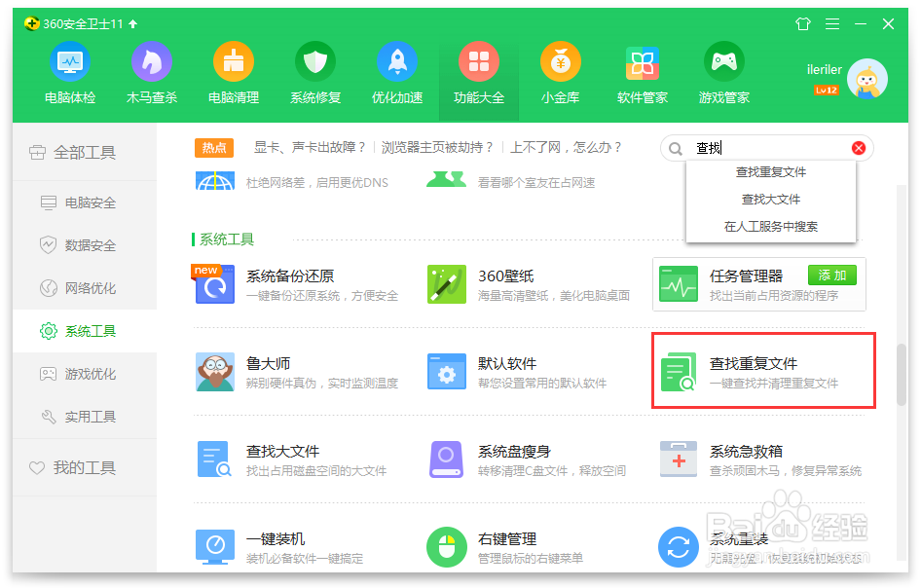
Task: Click the ileriler user avatar
Action: point(867,79)
